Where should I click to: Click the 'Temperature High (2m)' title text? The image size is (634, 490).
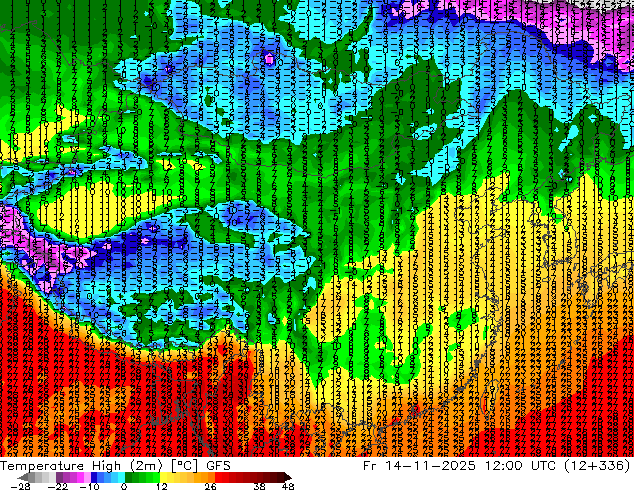pos(81,466)
